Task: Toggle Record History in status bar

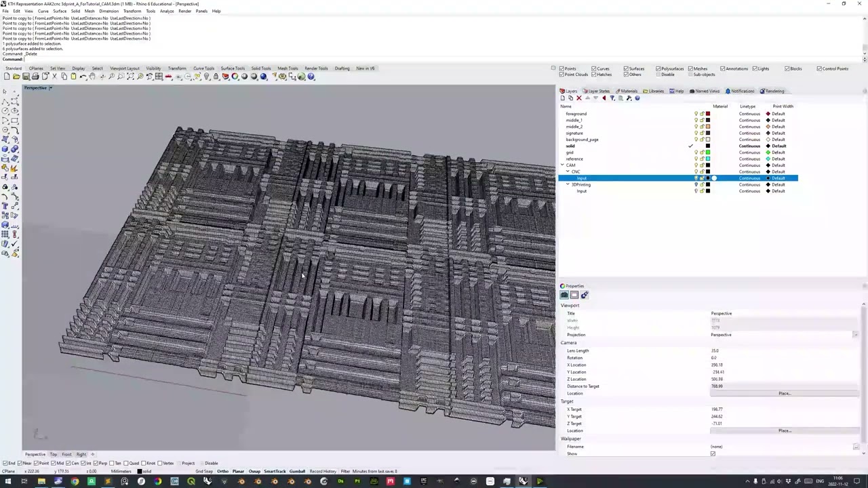Action: [323, 471]
